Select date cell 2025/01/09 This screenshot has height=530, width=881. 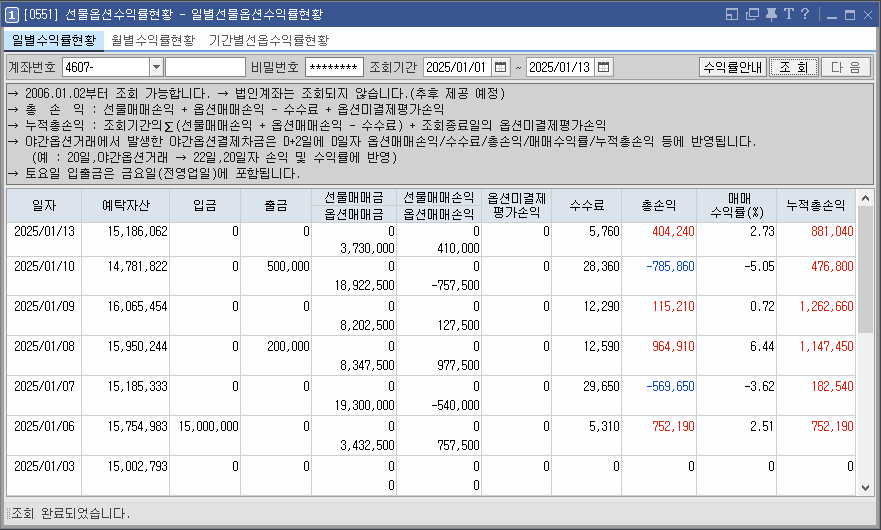[44, 306]
